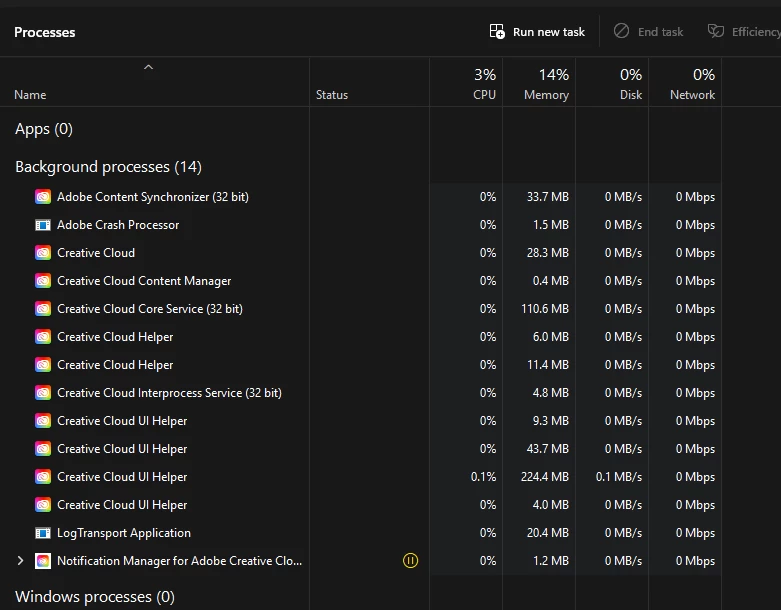
Task: Click the 0.1% CPU value
Action: [483, 477]
